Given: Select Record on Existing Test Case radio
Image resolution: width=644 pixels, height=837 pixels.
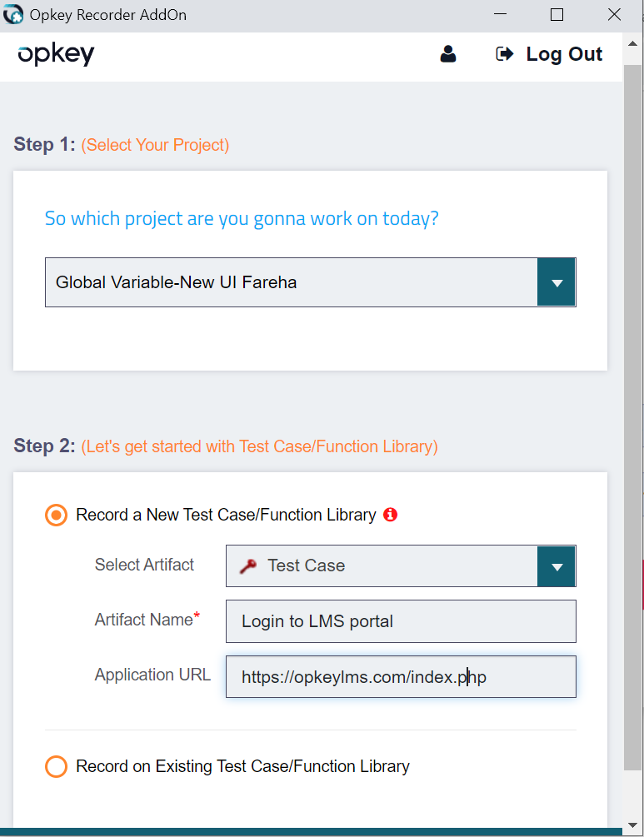Looking at the screenshot, I should [56, 766].
